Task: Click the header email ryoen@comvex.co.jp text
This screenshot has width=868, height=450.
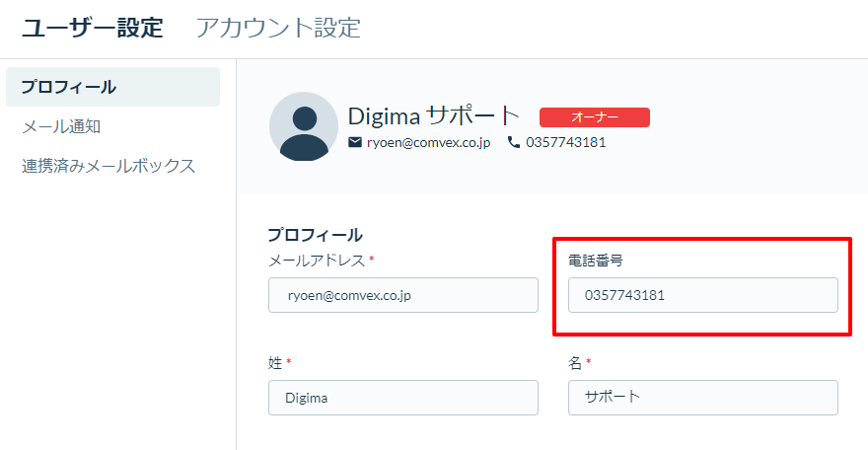Action: (428, 143)
